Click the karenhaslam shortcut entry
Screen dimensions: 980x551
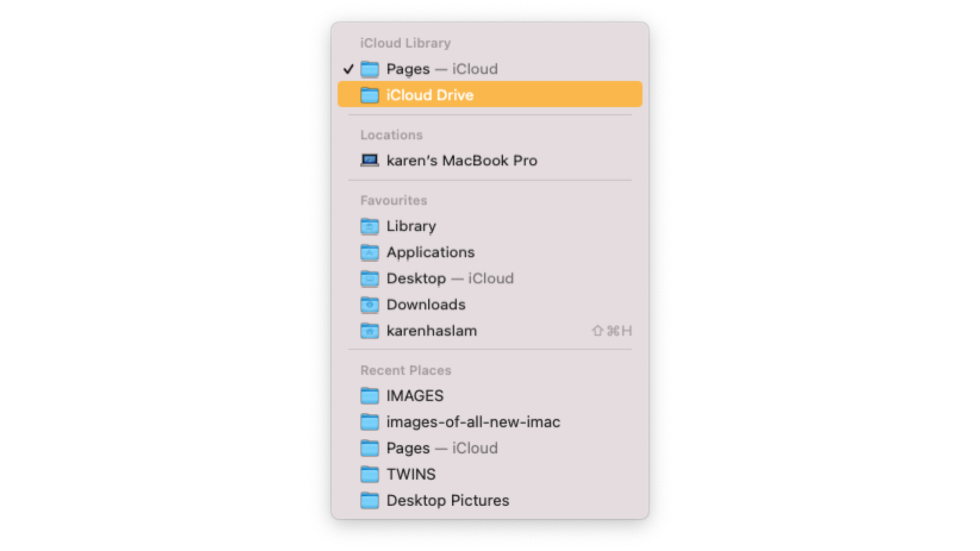432,330
